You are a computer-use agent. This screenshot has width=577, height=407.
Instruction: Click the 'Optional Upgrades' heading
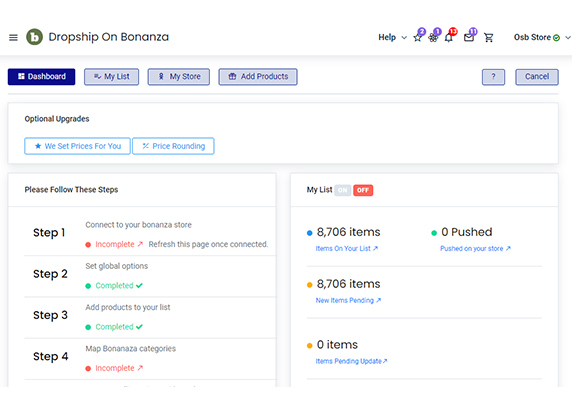point(57,119)
